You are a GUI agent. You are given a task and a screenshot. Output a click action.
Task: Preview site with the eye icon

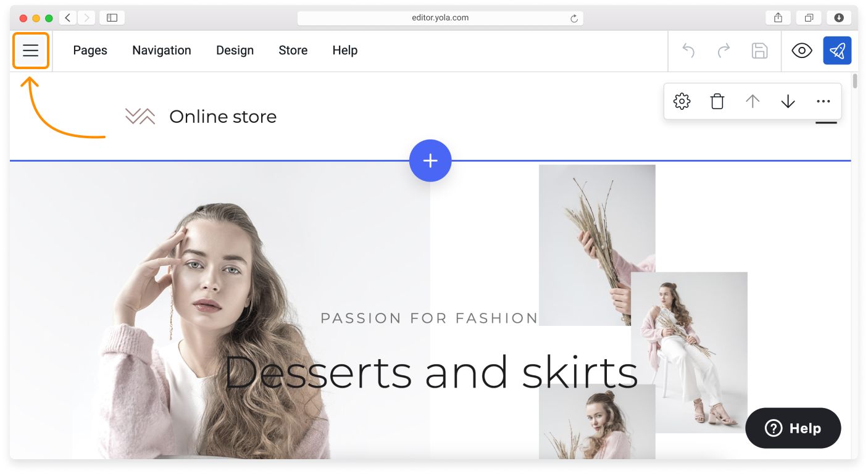(801, 51)
